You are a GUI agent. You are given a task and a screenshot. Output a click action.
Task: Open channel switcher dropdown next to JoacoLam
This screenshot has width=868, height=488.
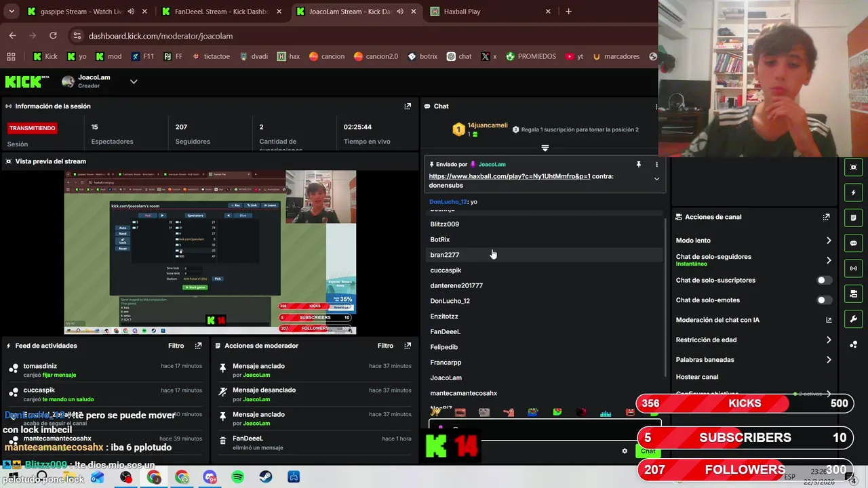click(134, 81)
